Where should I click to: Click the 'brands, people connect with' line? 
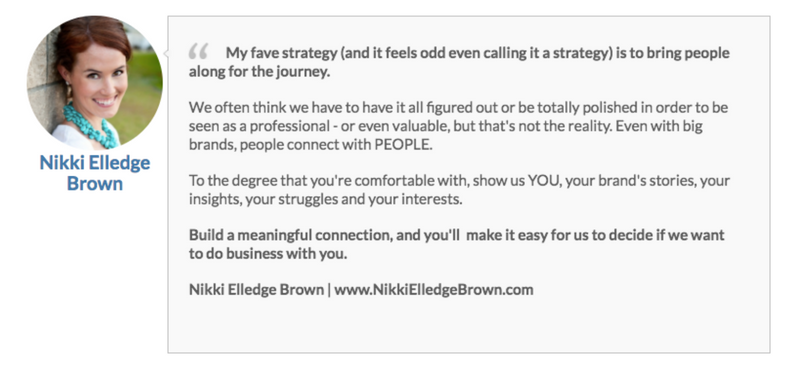click(x=310, y=145)
